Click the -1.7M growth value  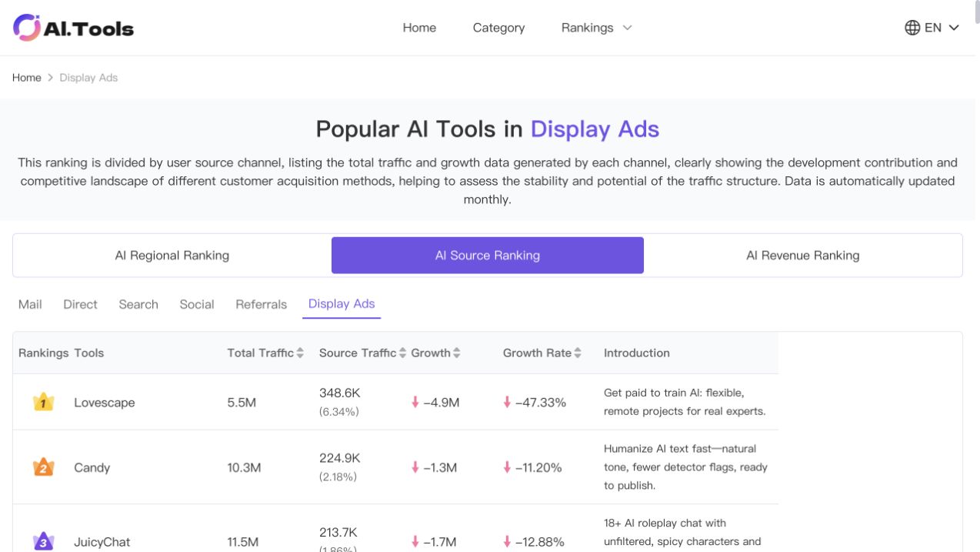tap(440, 542)
